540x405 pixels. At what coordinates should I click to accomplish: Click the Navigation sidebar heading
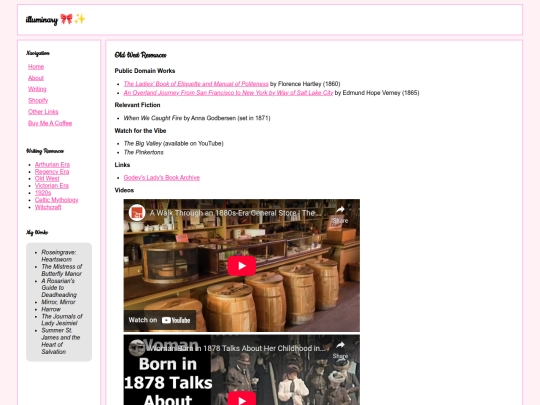[x=38, y=53]
